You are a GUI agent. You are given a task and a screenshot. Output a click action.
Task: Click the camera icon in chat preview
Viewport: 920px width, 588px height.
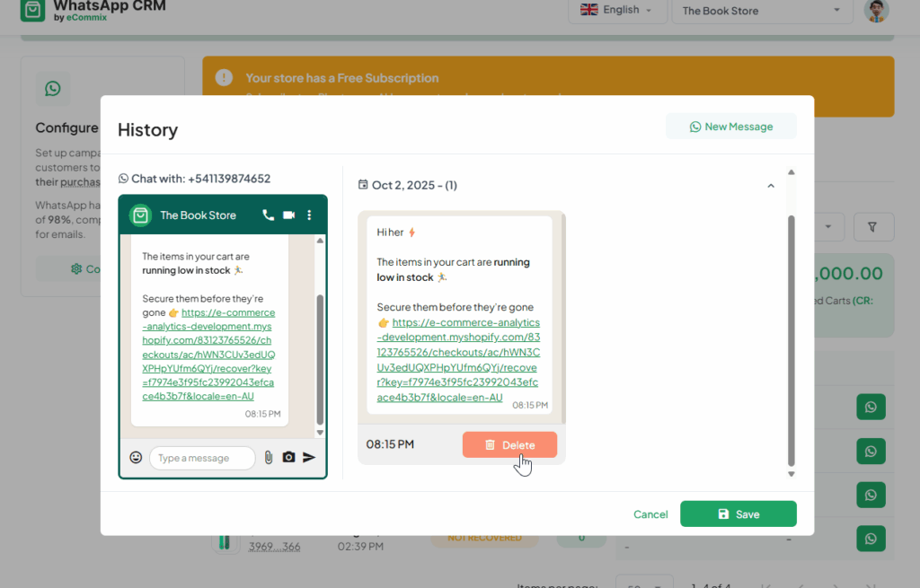pos(288,458)
